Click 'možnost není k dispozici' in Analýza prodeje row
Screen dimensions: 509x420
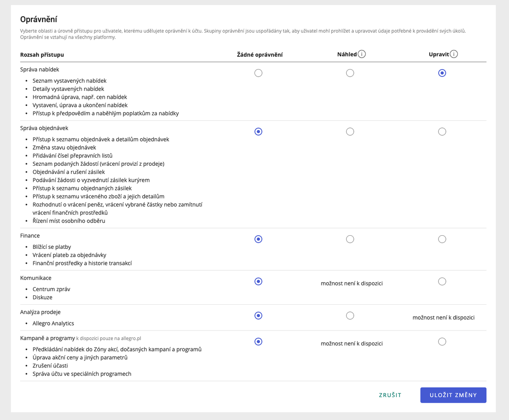pyautogui.click(x=443, y=317)
